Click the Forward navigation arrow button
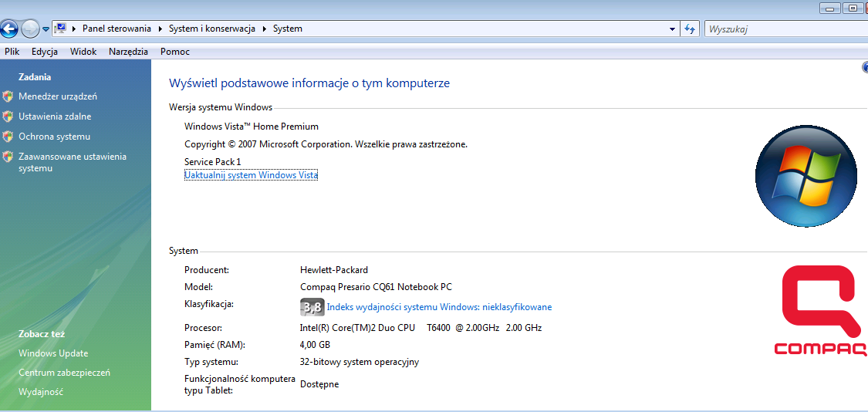 30,29
